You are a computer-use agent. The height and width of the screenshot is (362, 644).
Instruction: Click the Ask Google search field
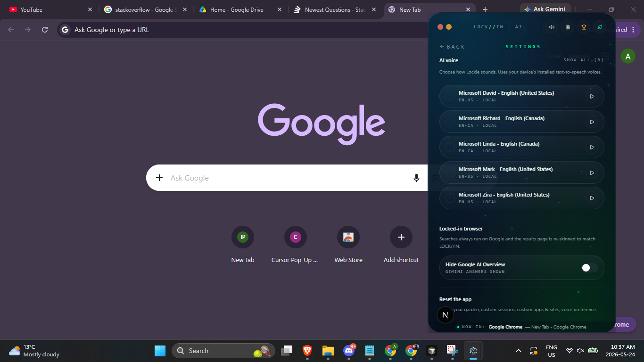coord(287,178)
